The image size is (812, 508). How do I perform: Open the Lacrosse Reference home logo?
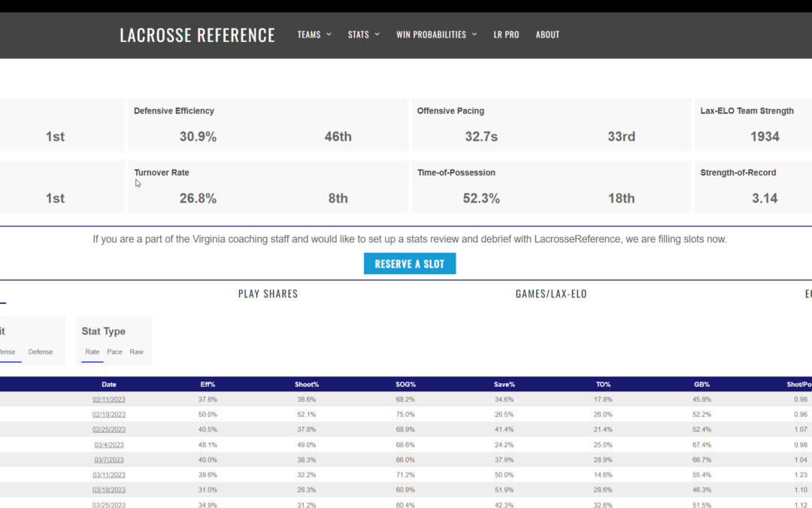pyautogui.click(x=197, y=35)
